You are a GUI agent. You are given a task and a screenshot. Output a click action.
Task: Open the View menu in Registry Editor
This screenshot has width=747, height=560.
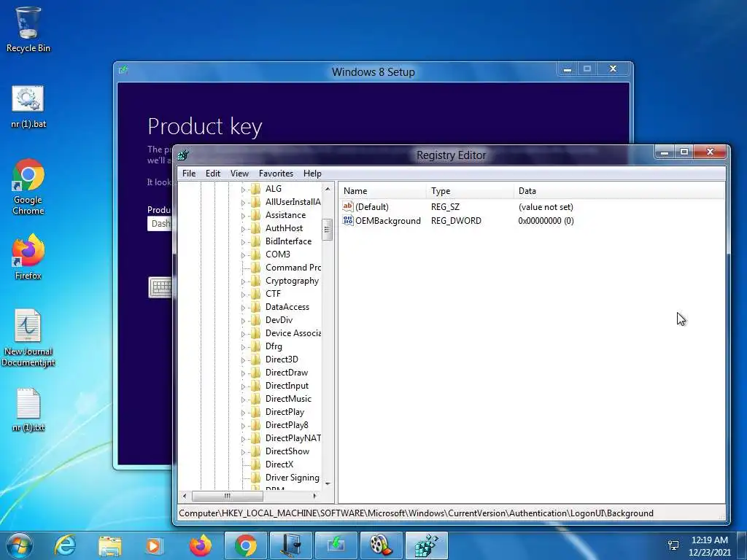pyautogui.click(x=239, y=174)
